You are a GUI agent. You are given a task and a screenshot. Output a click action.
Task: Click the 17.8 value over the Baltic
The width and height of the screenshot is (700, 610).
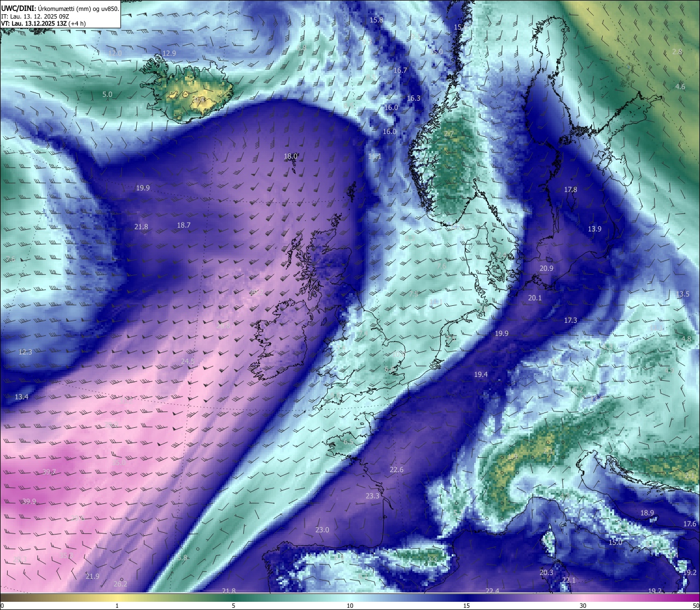pyautogui.click(x=570, y=189)
